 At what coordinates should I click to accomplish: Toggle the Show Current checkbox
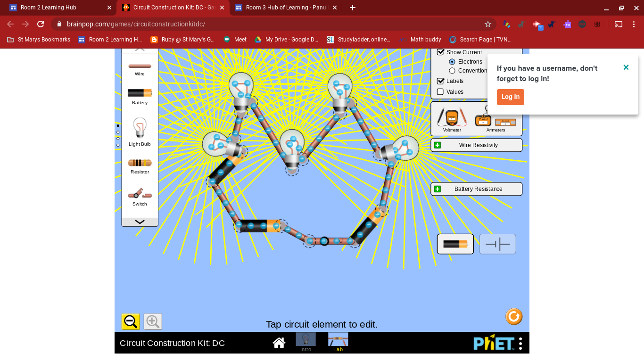[x=441, y=52]
